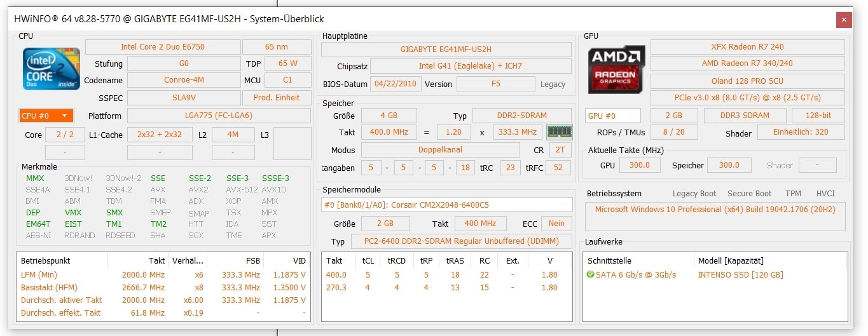Open the CPU #0 selector dropdown
868x336 pixels.
(x=46, y=116)
